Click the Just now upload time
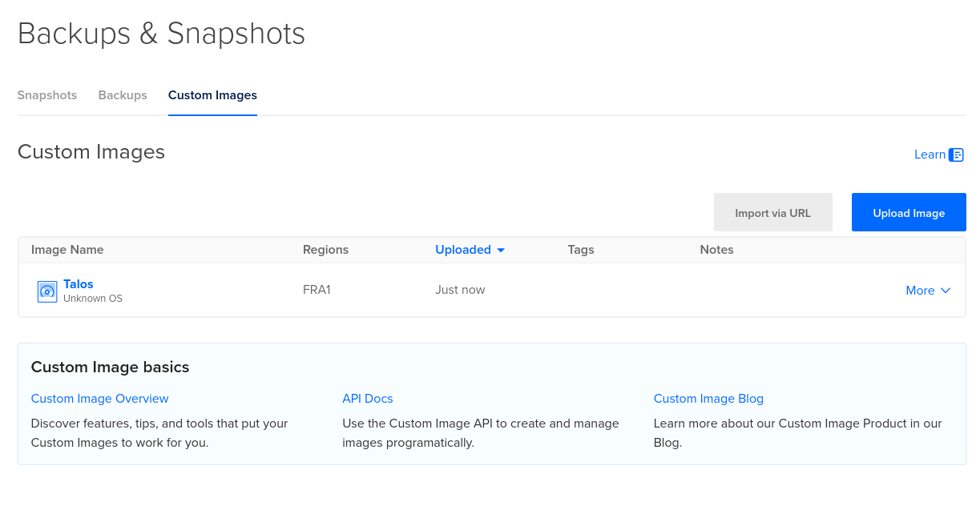The height and width of the screenshot is (510, 980). click(x=460, y=290)
